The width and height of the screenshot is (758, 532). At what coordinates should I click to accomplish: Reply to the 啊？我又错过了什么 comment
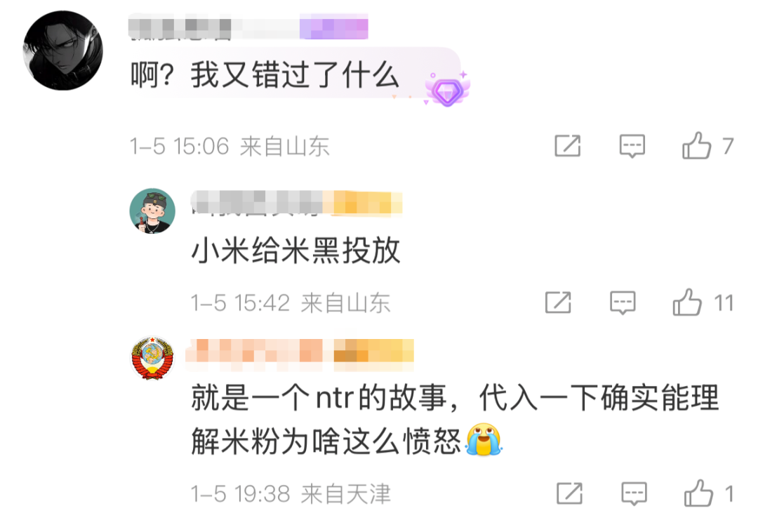[x=632, y=146]
